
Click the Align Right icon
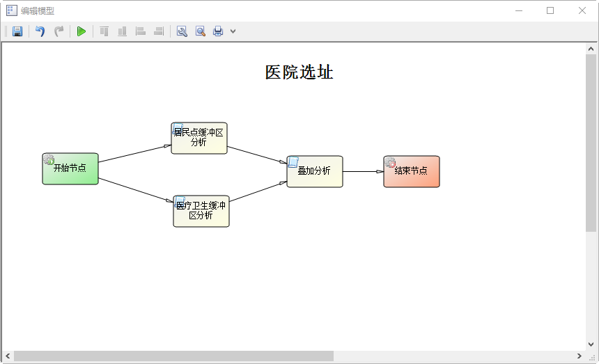(159, 31)
